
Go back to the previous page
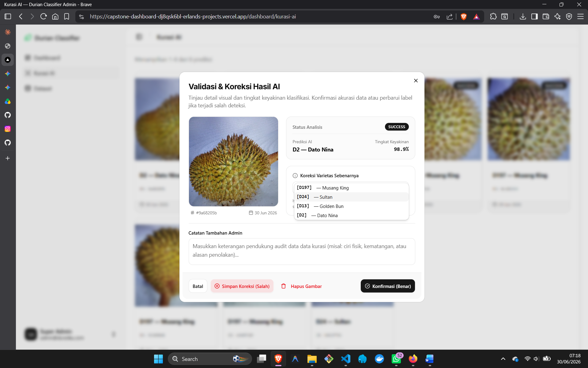[21, 17]
